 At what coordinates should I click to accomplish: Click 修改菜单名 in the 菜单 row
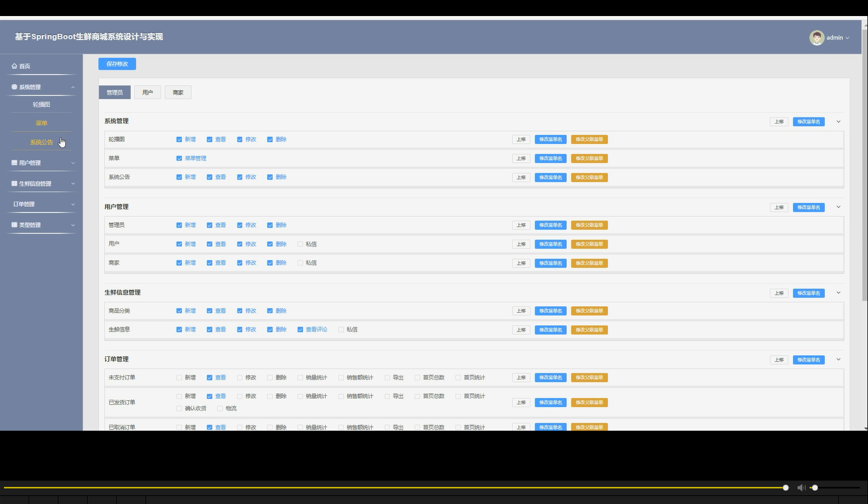click(550, 159)
